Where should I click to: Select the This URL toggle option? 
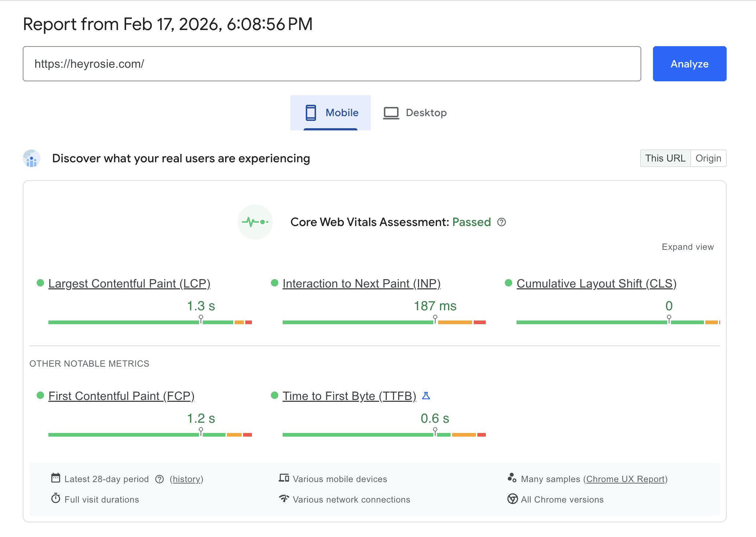(665, 158)
